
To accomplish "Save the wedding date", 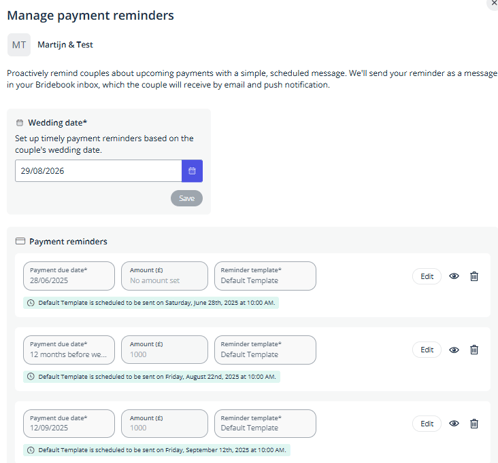I will [x=187, y=198].
